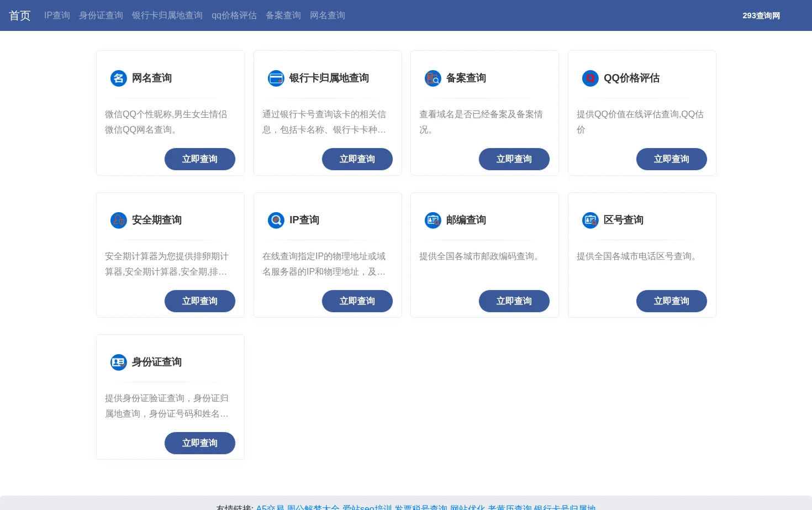Click the 区号查询 card icon
The height and width of the screenshot is (510, 812).
(x=590, y=220)
